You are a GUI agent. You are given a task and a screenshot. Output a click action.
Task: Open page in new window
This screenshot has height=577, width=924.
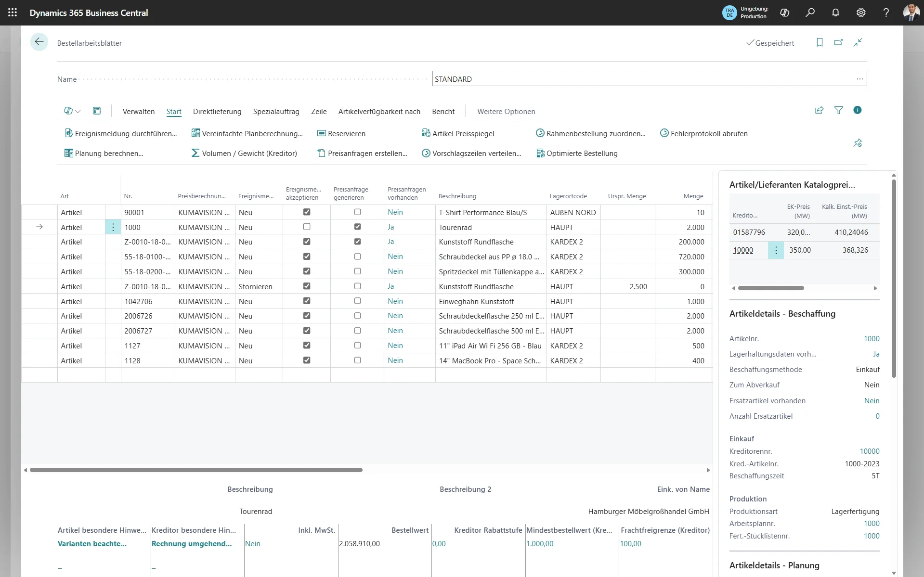(x=838, y=42)
